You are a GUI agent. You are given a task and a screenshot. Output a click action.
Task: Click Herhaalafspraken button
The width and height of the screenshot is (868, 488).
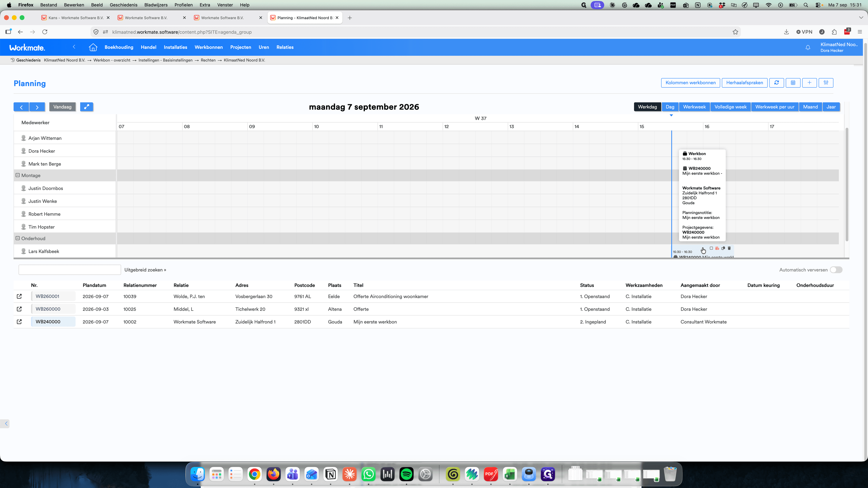(745, 82)
